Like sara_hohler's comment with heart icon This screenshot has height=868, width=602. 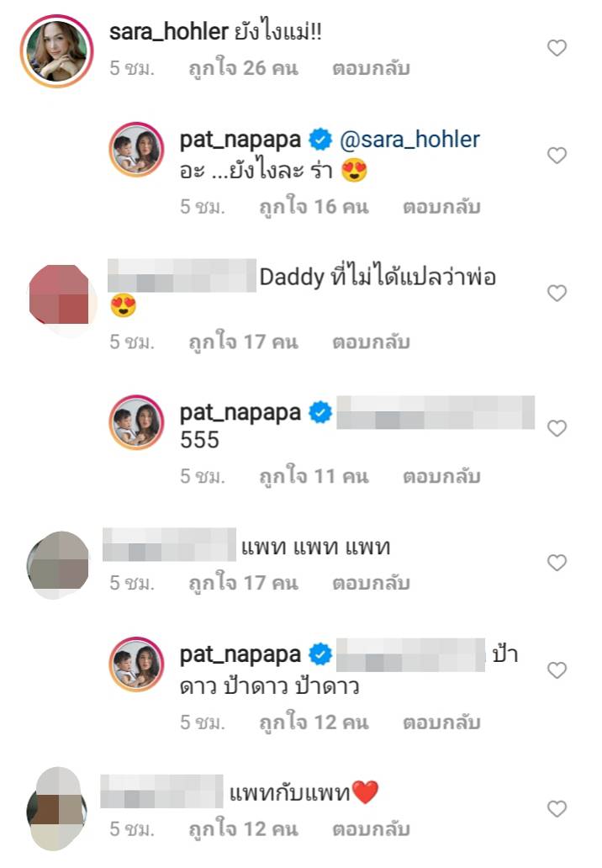pos(557,48)
